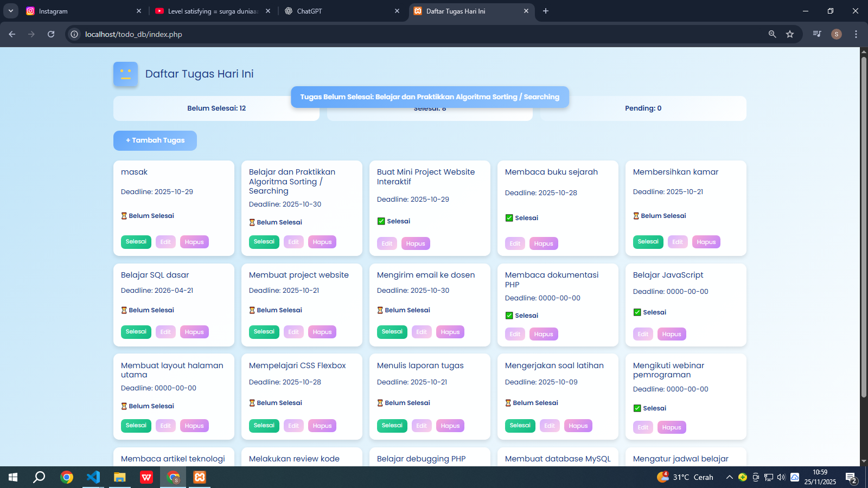
Task: Mark 'Mempelajari CSS Flexbox' as Selesai
Action: click(x=264, y=426)
